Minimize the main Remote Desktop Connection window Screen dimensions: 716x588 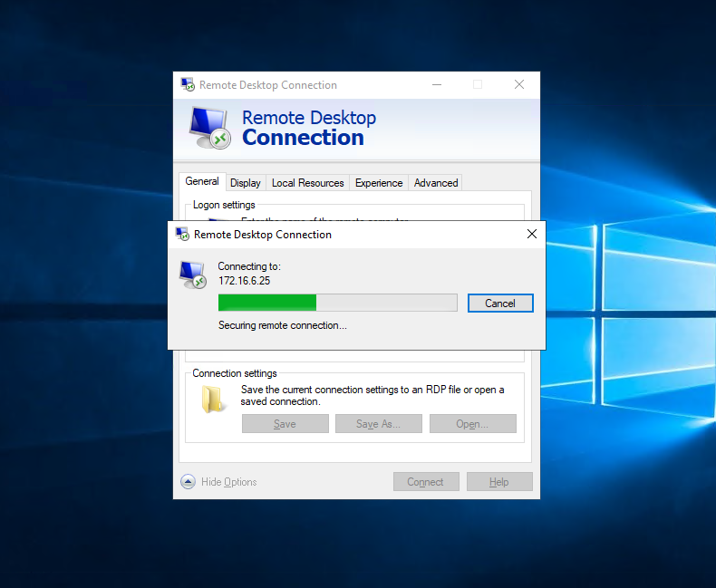[x=437, y=84]
